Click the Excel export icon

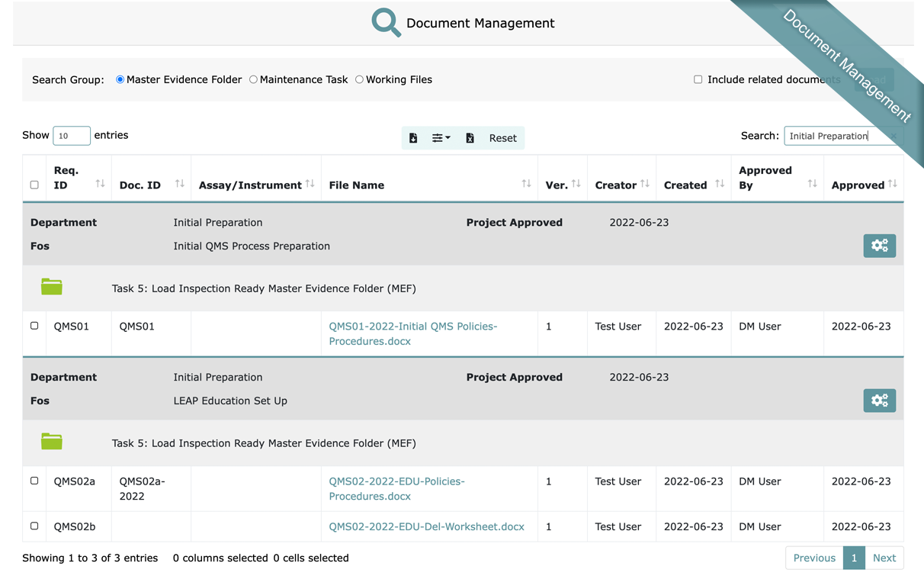[470, 138]
